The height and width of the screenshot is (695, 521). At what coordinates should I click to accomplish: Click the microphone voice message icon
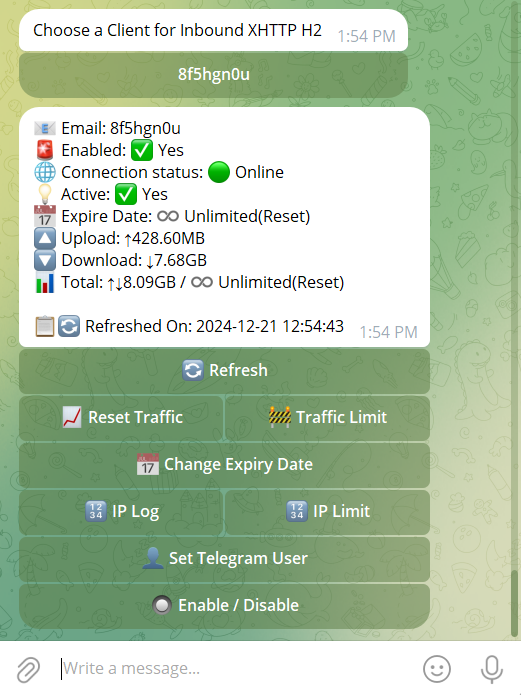492,669
